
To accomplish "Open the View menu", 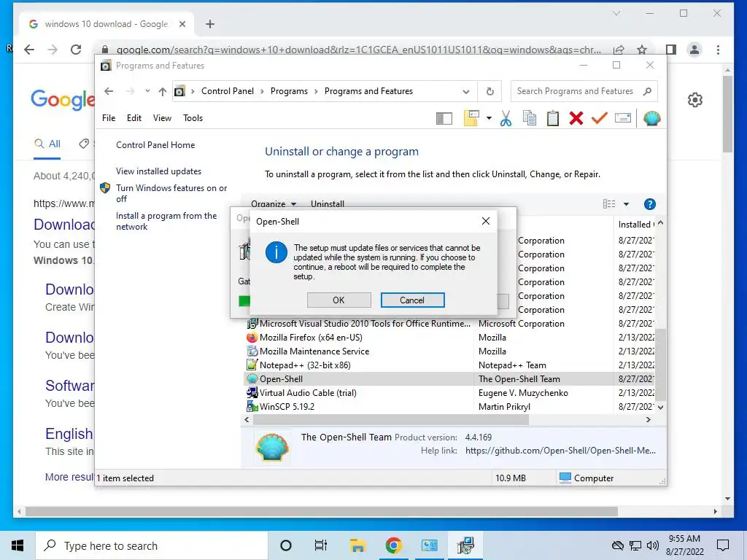I will (162, 117).
